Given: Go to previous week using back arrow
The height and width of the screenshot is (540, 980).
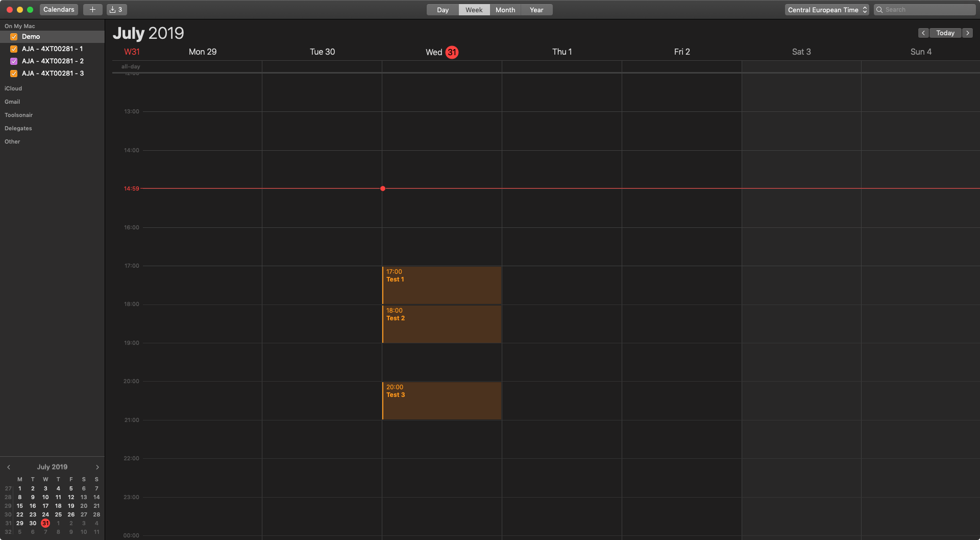Looking at the screenshot, I should [923, 33].
